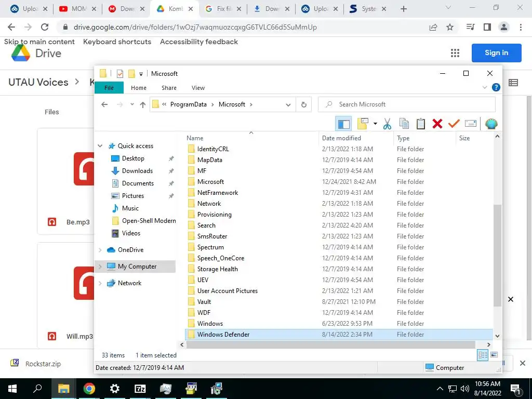
Task: Click the Search Microsoft input field
Action: pos(406,104)
